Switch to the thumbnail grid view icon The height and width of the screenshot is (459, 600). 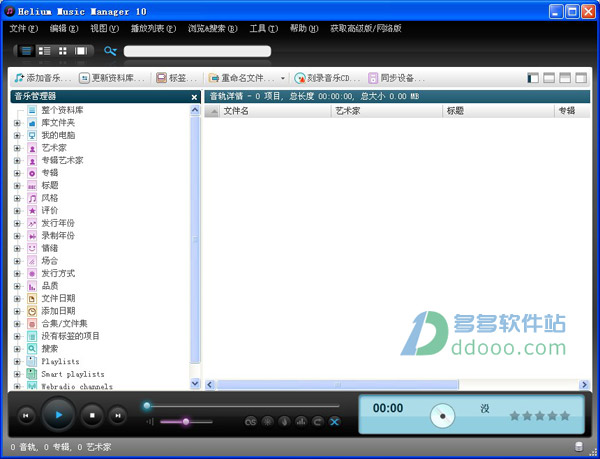tap(62, 51)
